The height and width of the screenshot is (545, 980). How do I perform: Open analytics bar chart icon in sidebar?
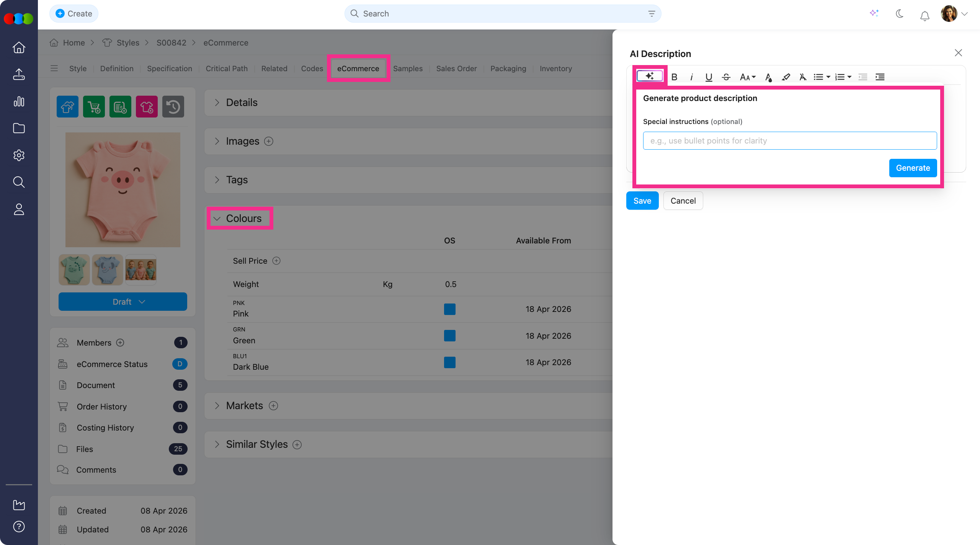(x=19, y=101)
